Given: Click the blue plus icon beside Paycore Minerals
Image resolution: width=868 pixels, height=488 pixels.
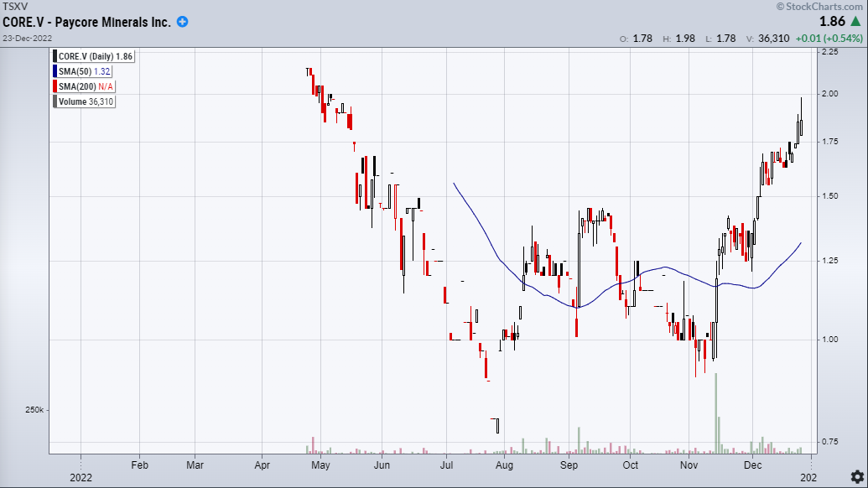Looking at the screenshot, I should click(x=182, y=22).
